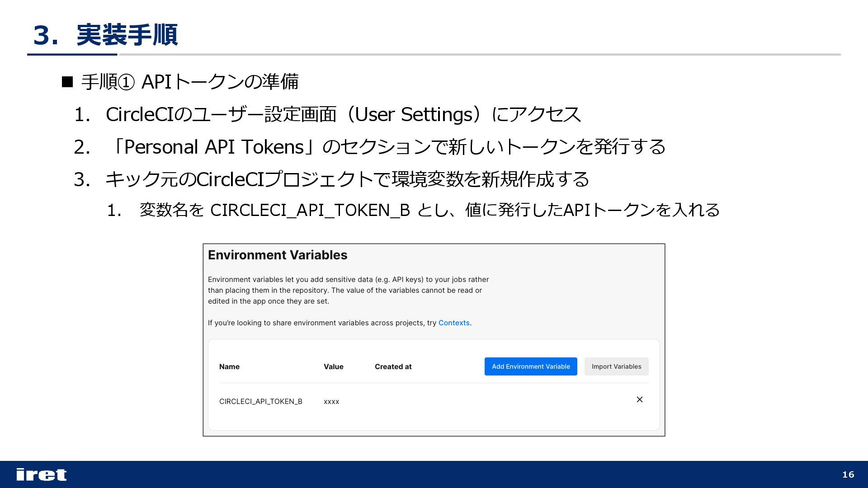Click the Name column header
This screenshot has width=868, height=488.
click(229, 367)
